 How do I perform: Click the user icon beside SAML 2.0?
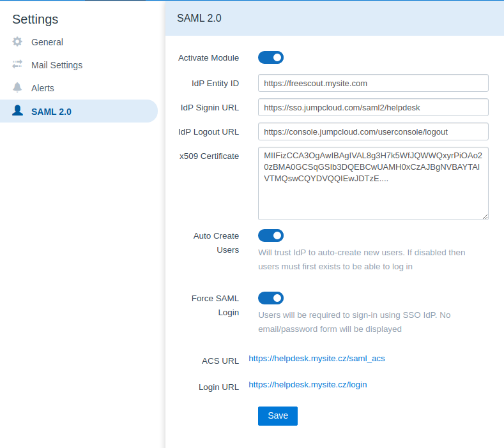click(18, 111)
